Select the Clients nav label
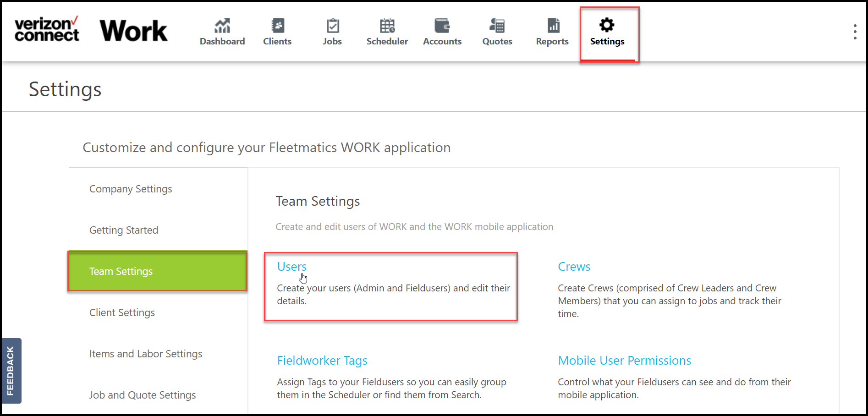This screenshot has width=868, height=416. coord(277,41)
